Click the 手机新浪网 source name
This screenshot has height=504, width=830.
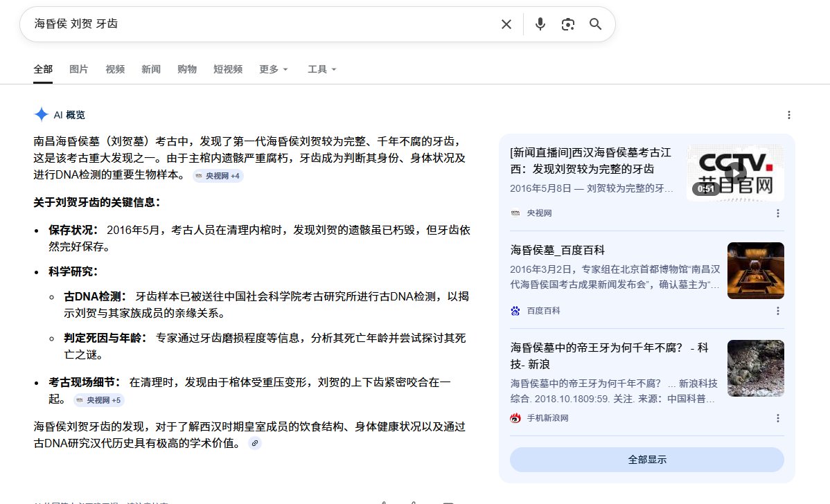click(x=547, y=418)
